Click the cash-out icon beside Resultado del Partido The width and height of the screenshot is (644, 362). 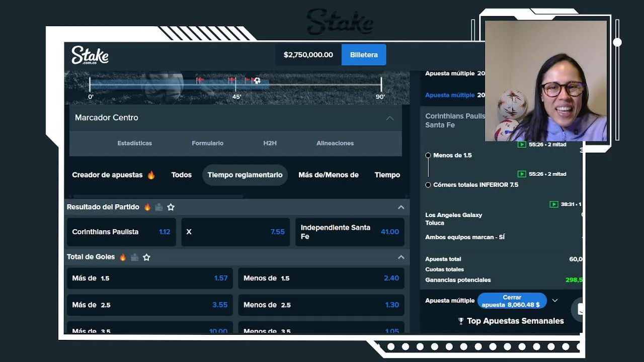click(159, 207)
